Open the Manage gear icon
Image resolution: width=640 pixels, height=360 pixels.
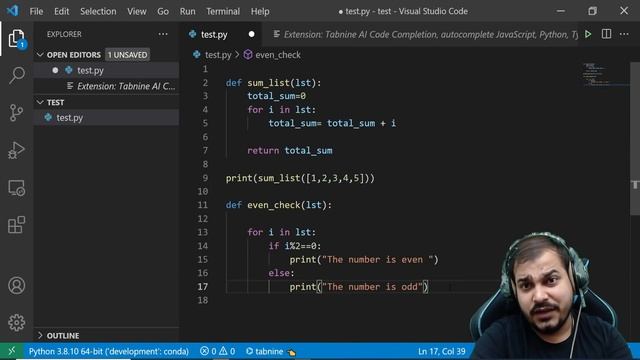point(16,323)
